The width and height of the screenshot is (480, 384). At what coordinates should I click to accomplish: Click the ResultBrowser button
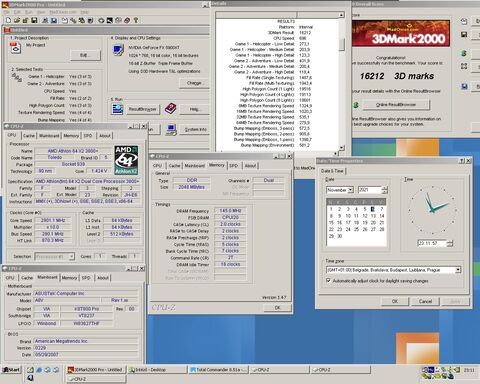[142, 109]
